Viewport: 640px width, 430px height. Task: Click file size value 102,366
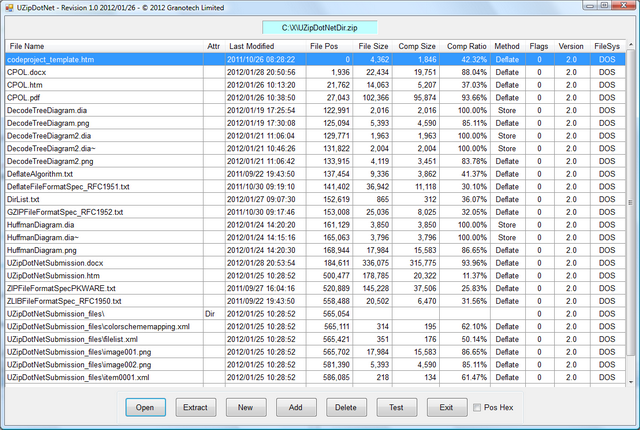point(376,98)
